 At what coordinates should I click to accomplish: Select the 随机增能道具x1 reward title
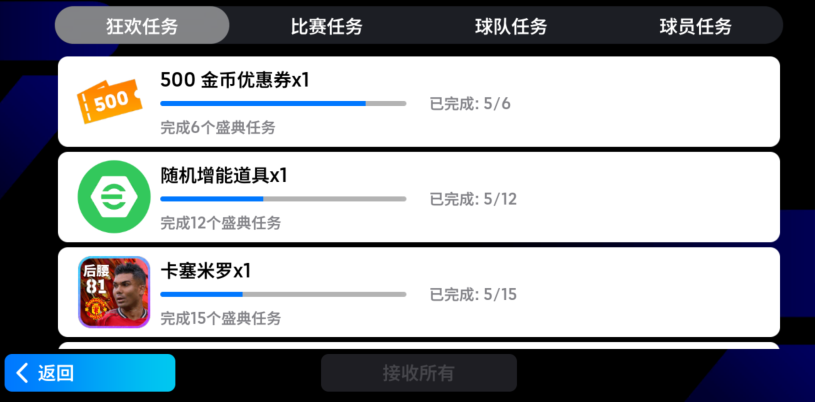pyautogui.click(x=224, y=175)
